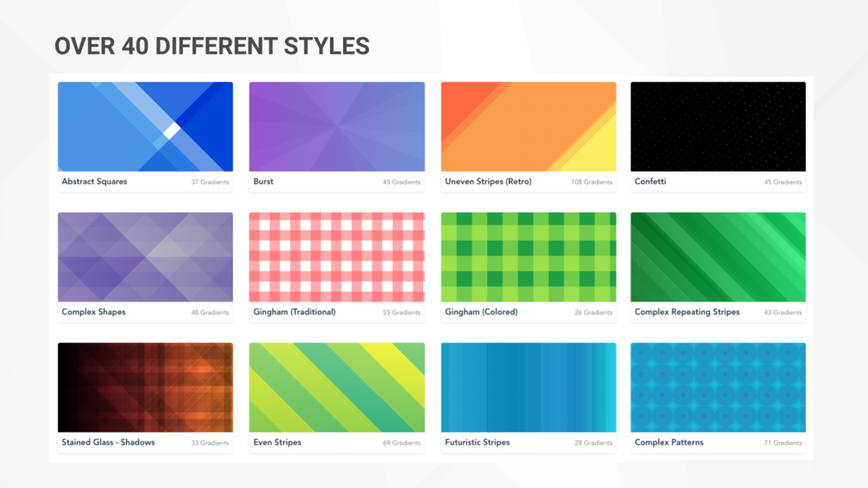Click the 108 Gradients count
868x488 pixels.
pyautogui.click(x=592, y=182)
